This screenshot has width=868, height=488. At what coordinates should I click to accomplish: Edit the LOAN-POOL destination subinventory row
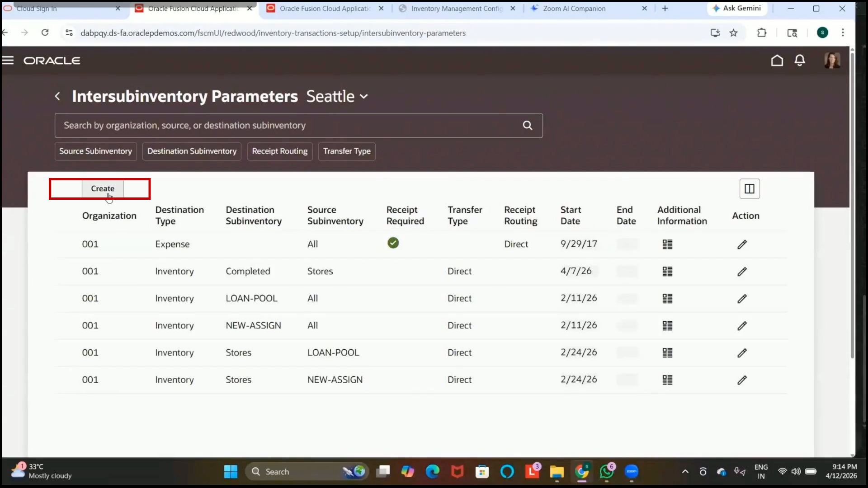click(x=742, y=299)
